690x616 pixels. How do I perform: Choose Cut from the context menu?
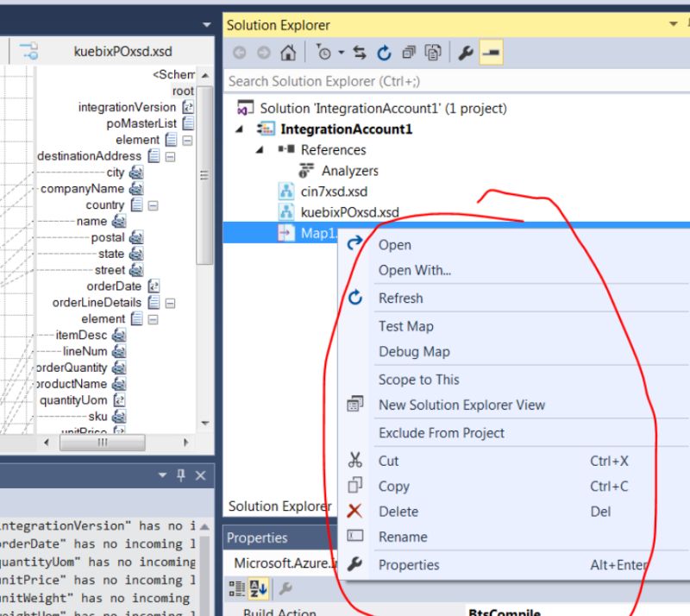tap(389, 461)
